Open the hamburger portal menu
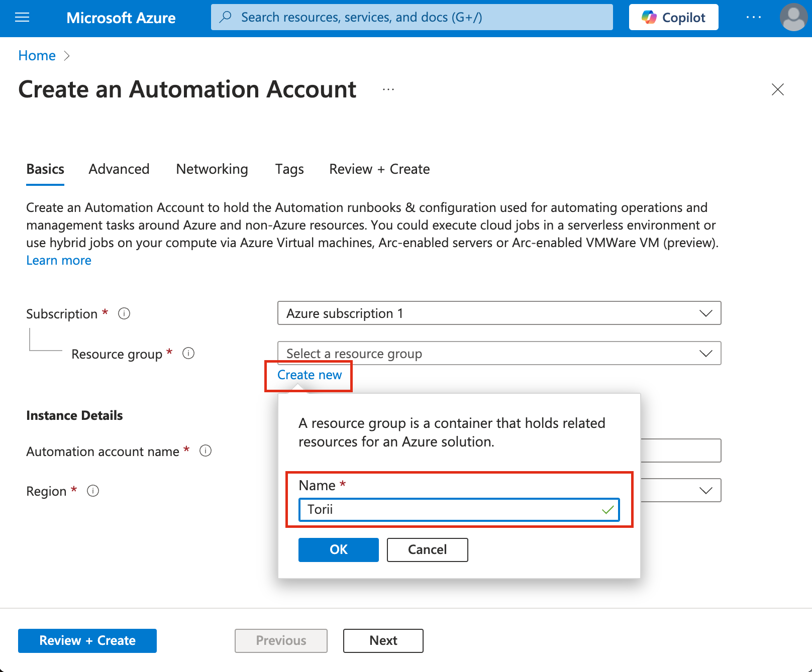 tap(22, 18)
